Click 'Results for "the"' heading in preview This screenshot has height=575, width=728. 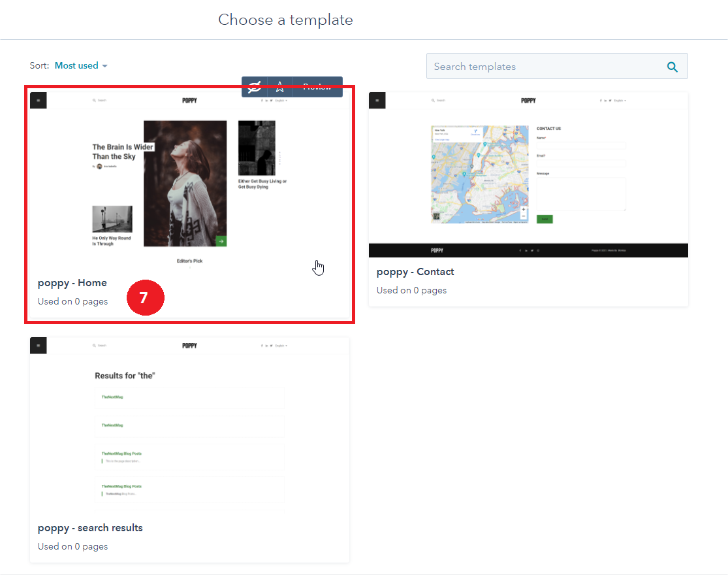click(125, 376)
